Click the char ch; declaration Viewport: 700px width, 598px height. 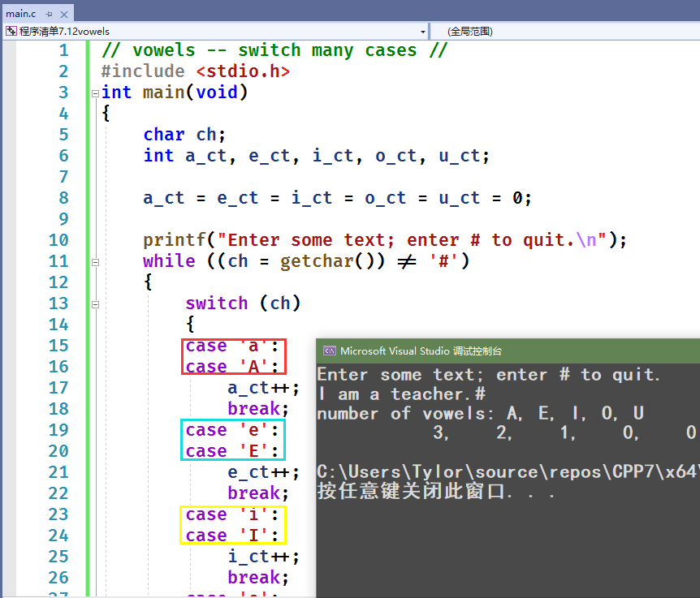tap(184, 135)
